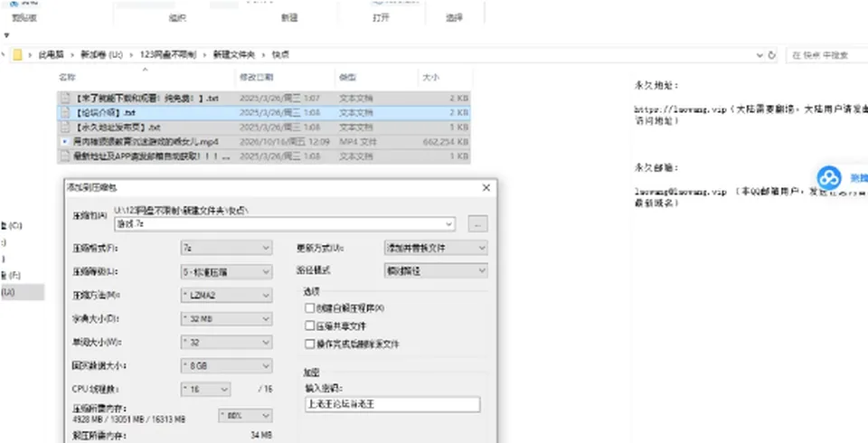This screenshot has width=868, height=443.
Task: Sort files by the 名称 column header
Action: point(68,78)
